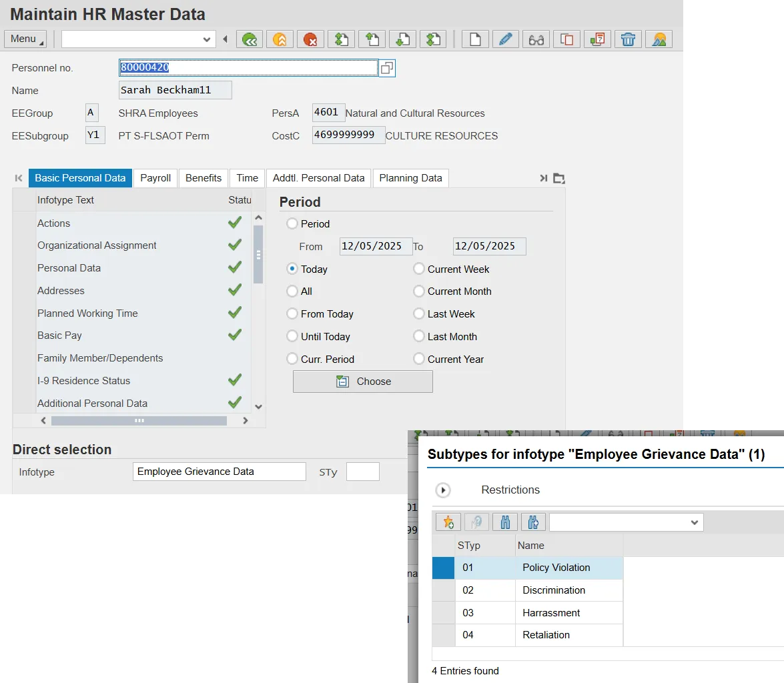Image resolution: width=784 pixels, height=683 pixels.
Task: Select the From Today radio button
Action: click(292, 314)
